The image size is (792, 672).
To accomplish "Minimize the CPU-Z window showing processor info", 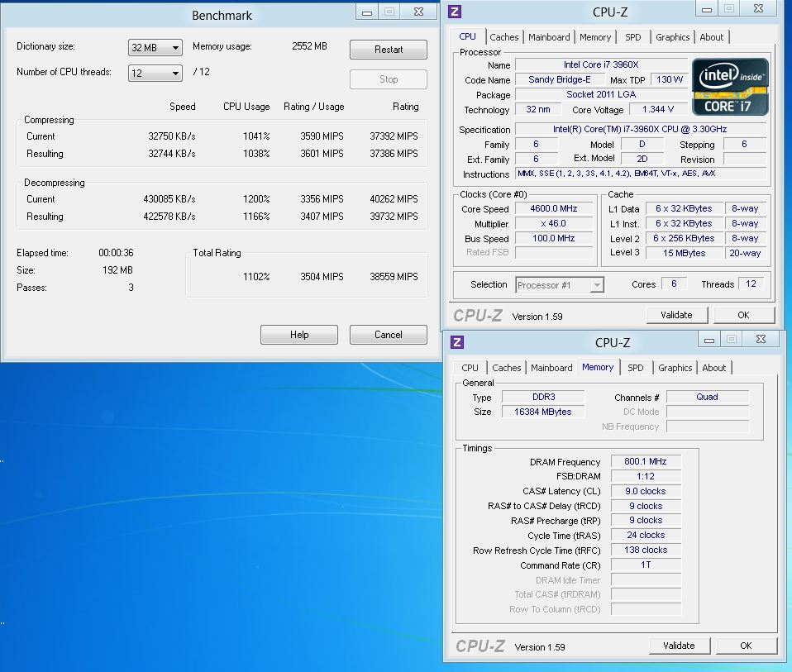I will (705, 8).
